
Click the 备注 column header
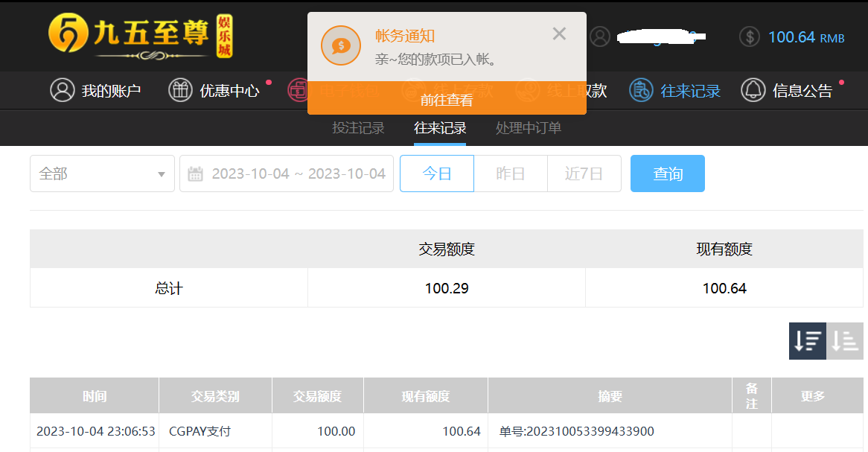[x=752, y=396]
